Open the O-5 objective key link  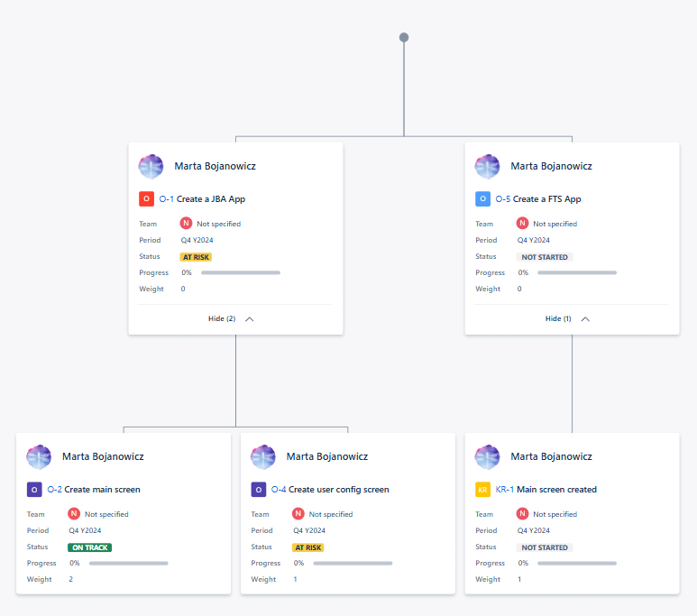(x=502, y=199)
